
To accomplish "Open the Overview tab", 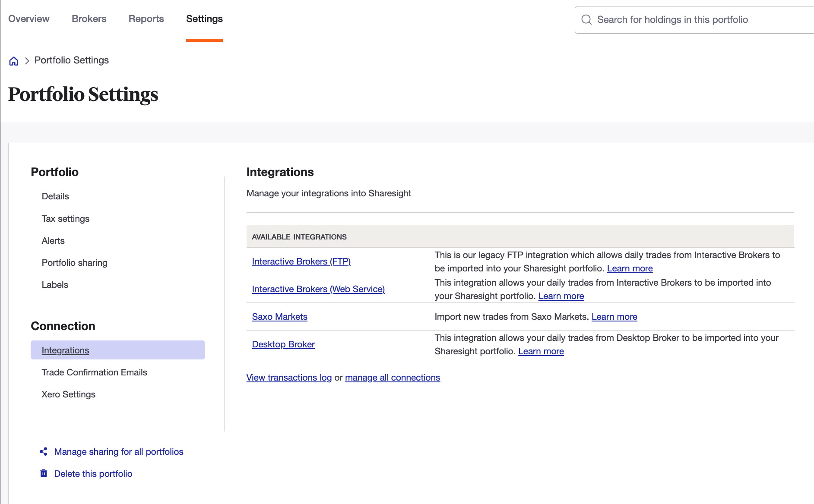I will (x=29, y=19).
